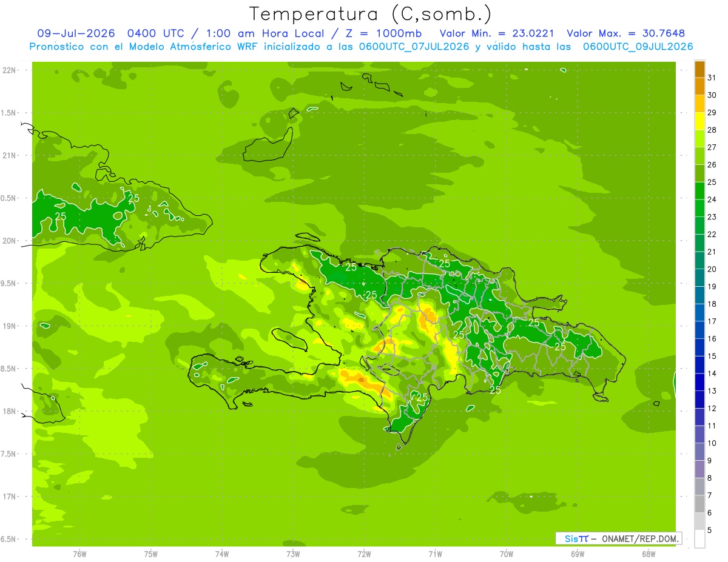Screen dimensions: 728x562
Task: Click the "6.5N" latitude axis label
Action: (x=9, y=540)
